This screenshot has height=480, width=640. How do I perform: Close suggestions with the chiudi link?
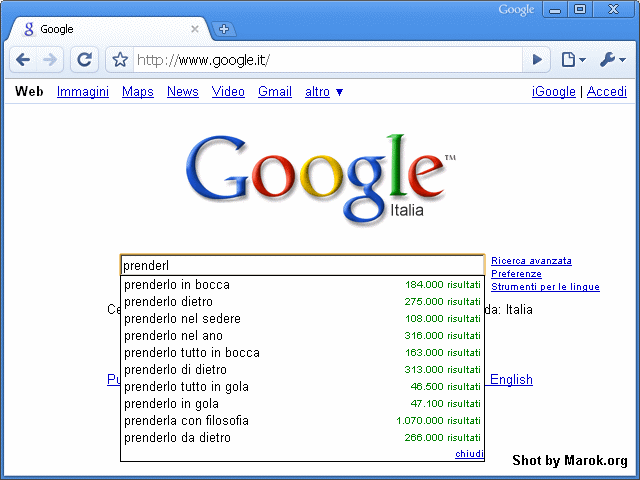(x=469, y=453)
